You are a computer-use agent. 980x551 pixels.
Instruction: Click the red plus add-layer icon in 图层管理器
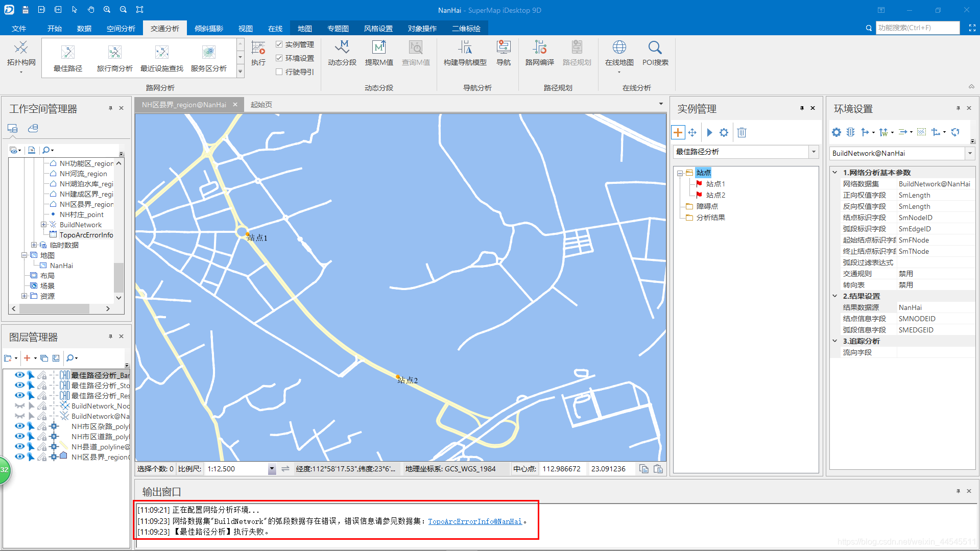[x=28, y=358]
